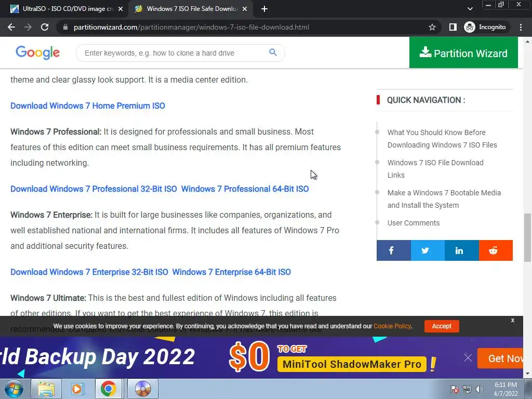532x399 pixels.
Task: Click the MiniTool ShadowMaker Pro banner label
Action: click(x=352, y=364)
